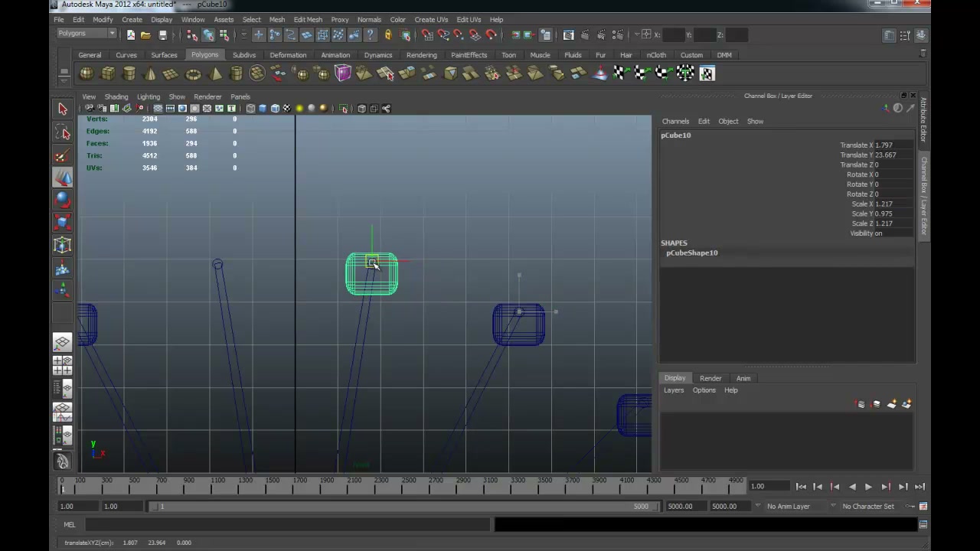Create a polygon plane from shelf

pyautogui.click(x=171, y=73)
